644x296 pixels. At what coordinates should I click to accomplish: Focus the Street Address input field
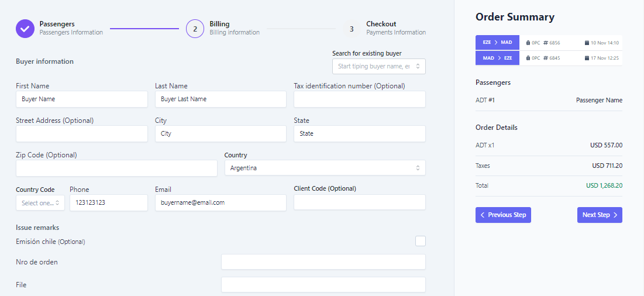pyautogui.click(x=81, y=133)
